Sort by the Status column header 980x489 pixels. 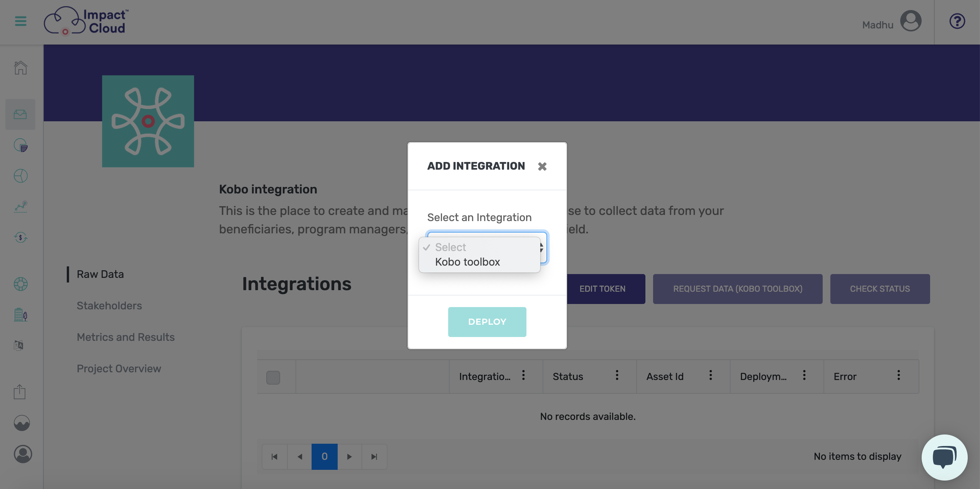tap(568, 377)
